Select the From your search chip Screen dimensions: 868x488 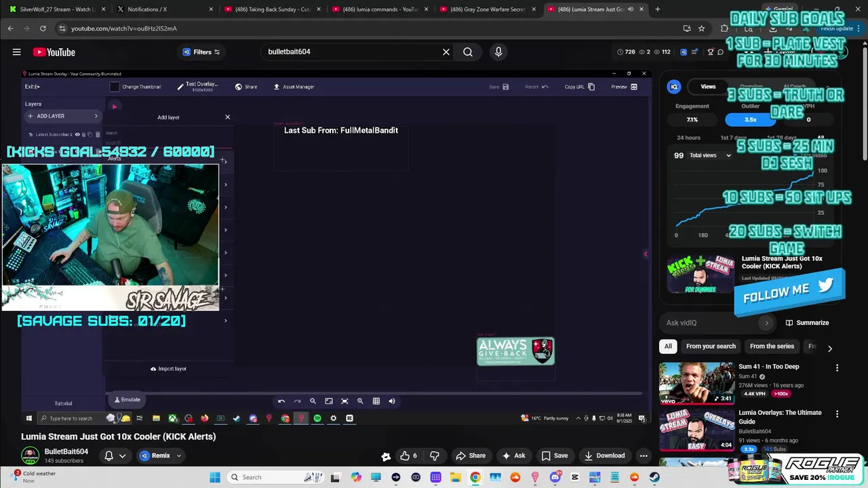(x=711, y=346)
